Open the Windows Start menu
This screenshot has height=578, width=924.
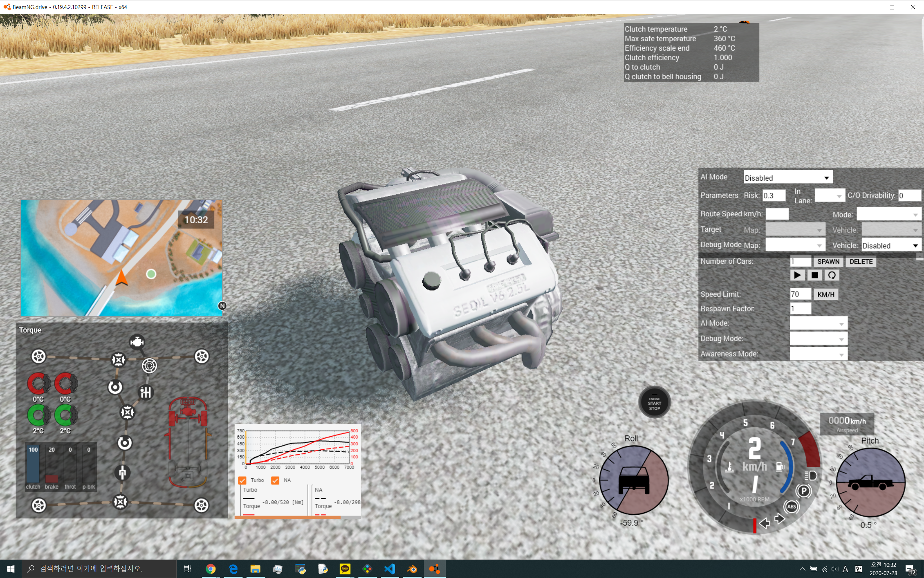[11, 569]
